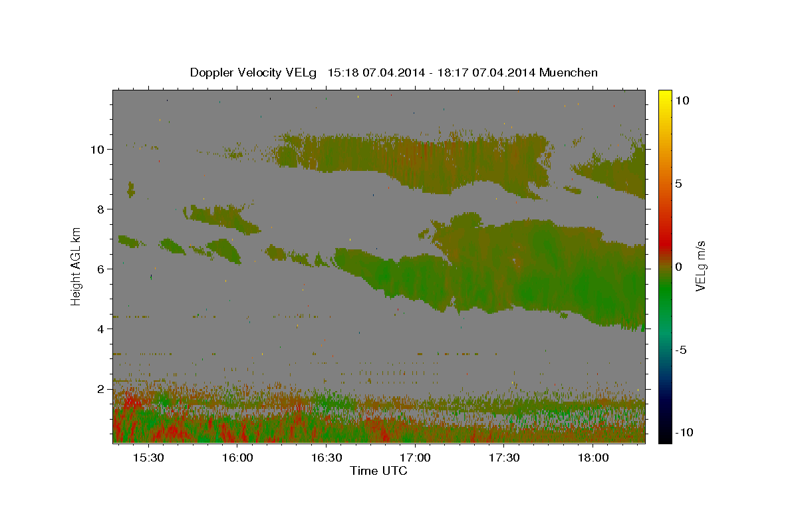The height and width of the screenshot is (532, 798).
Task: Click the 'Time UTC' axis label
Action: pos(378,471)
